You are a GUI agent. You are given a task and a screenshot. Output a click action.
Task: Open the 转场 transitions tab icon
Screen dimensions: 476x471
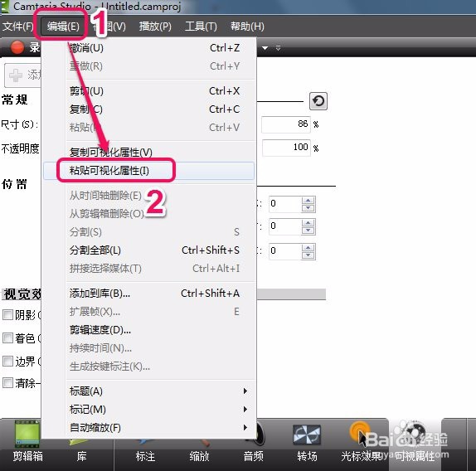[x=307, y=435]
